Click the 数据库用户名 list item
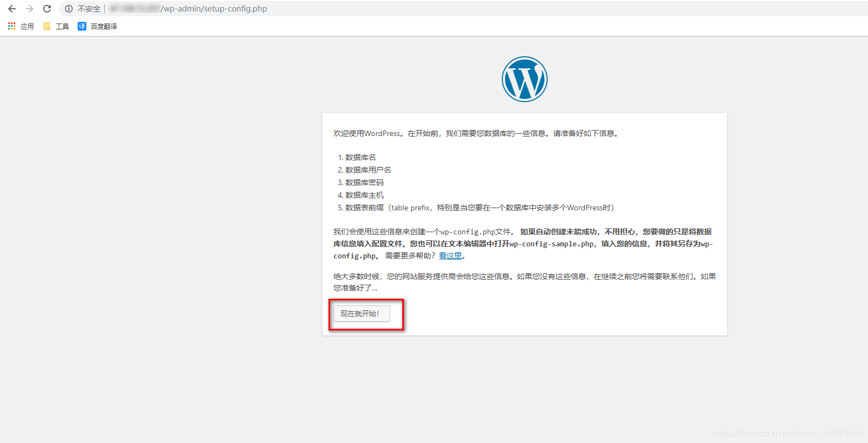Screen dimensions: 868x443 (x=368, y=170)
